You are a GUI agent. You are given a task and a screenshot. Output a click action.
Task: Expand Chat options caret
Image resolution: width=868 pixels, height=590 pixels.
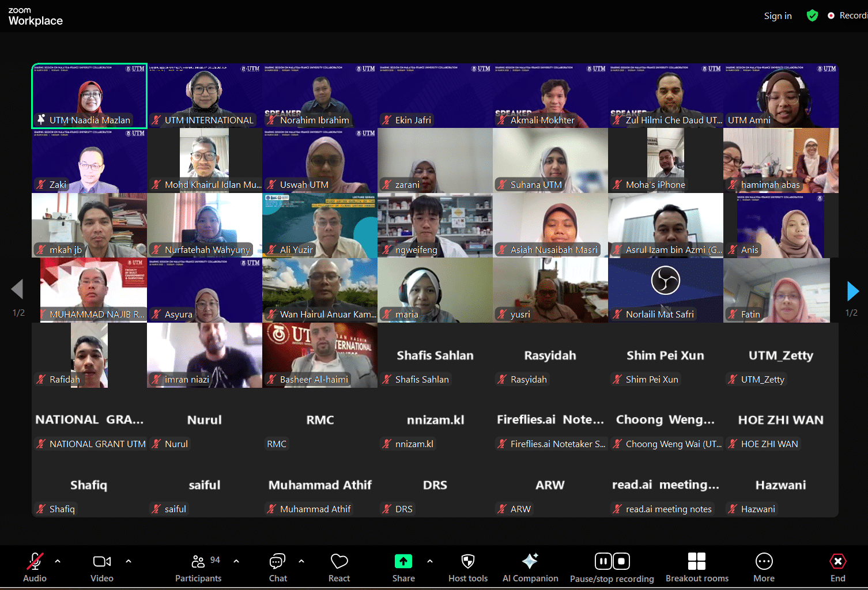pyautogui.click(x=301, y=561)
